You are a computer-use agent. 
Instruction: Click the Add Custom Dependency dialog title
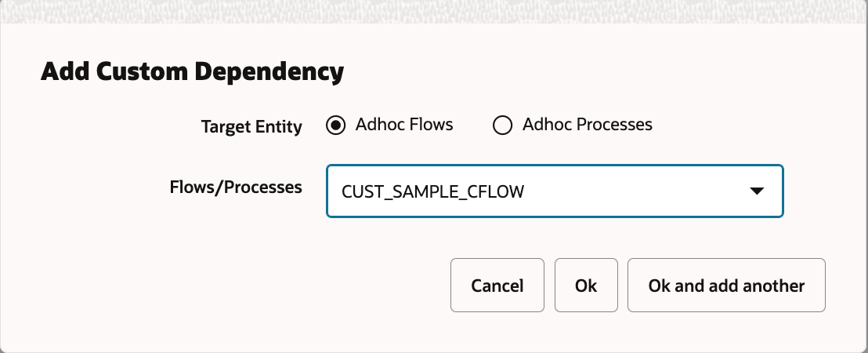pyautogui.click(x=192, y=72)
